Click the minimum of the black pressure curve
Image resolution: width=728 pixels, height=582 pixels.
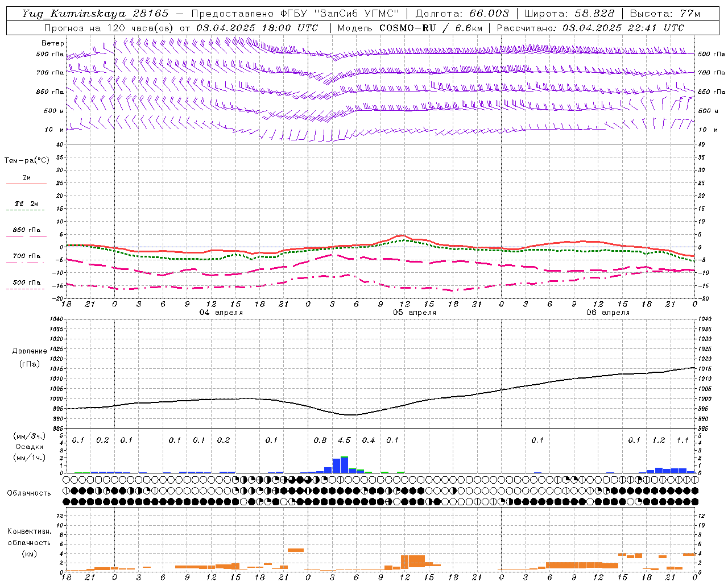click(352, 415)
